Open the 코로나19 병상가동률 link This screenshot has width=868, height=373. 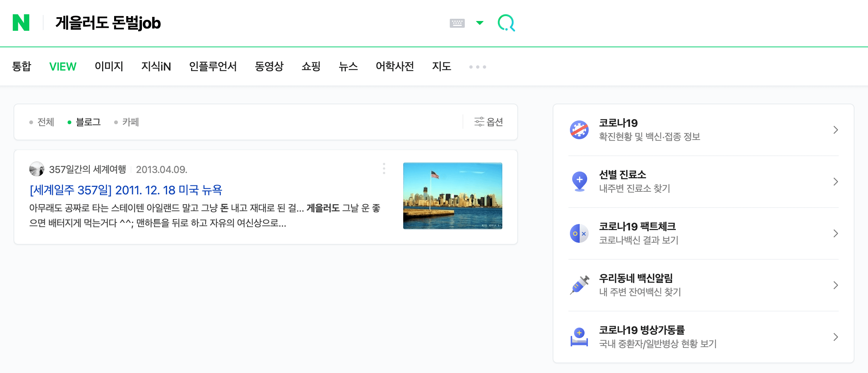click(642, 330)
